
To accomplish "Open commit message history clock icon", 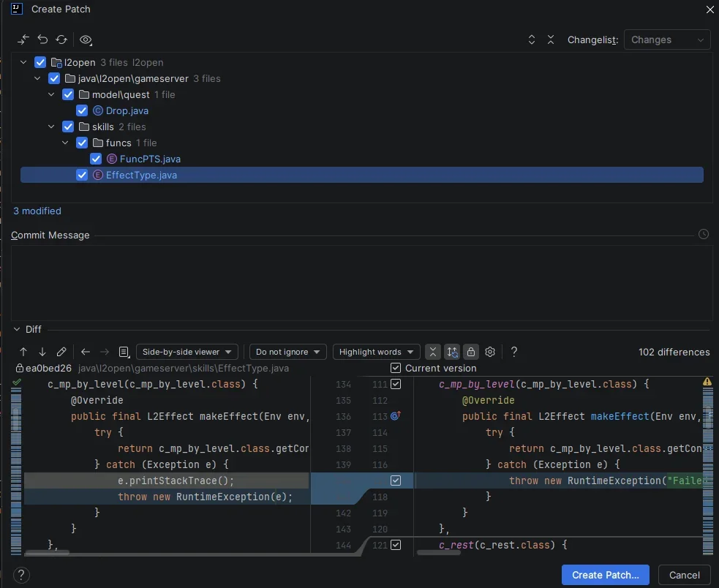I will point(704,234).
